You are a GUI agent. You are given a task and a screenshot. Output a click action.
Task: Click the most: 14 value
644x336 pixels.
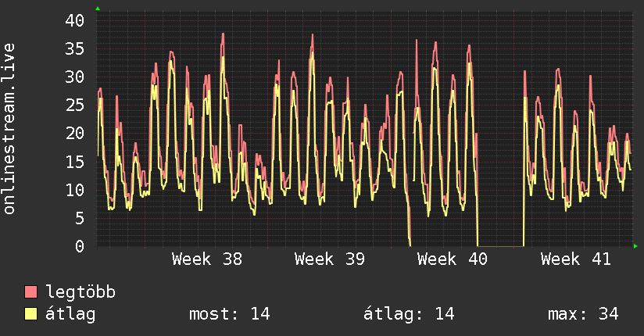(x=230, y=314)
